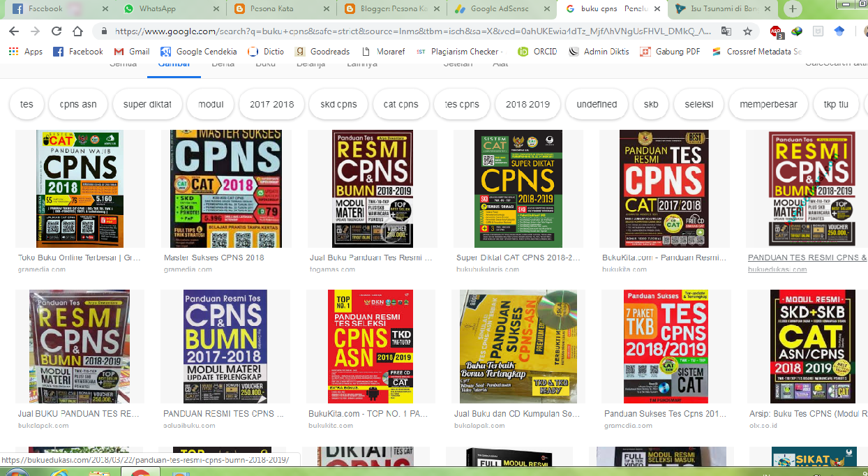
Task: Open the Crossref Metadata bookmark
Action: (757, 52)
